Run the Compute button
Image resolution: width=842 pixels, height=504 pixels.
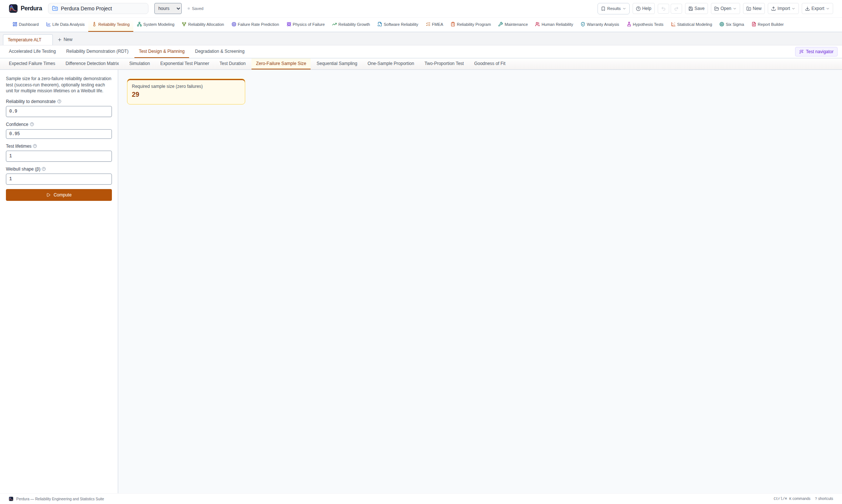click(x=59, y=195)
